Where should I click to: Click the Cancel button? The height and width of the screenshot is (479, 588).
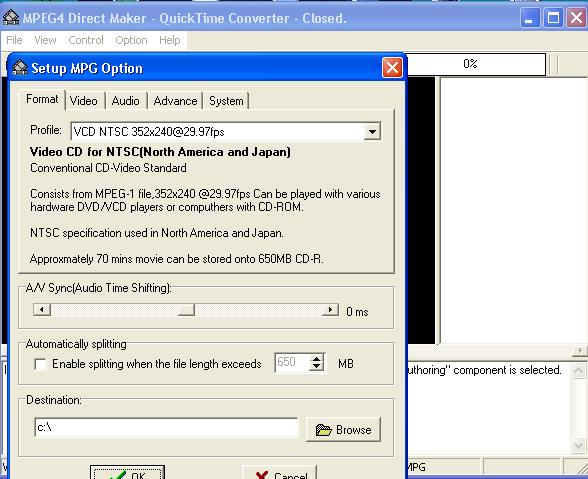[x=279, y=473]
